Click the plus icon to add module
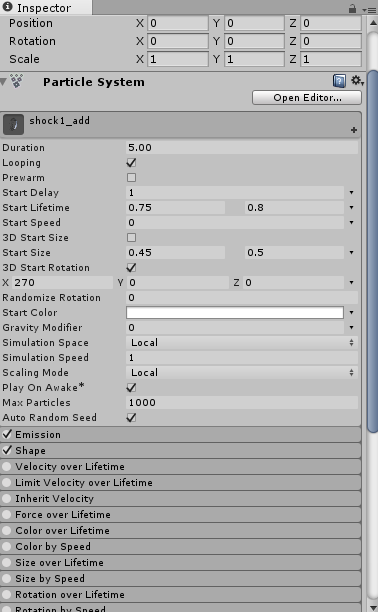Viewport: 378px width, 612px height. [x=354, y=130]
